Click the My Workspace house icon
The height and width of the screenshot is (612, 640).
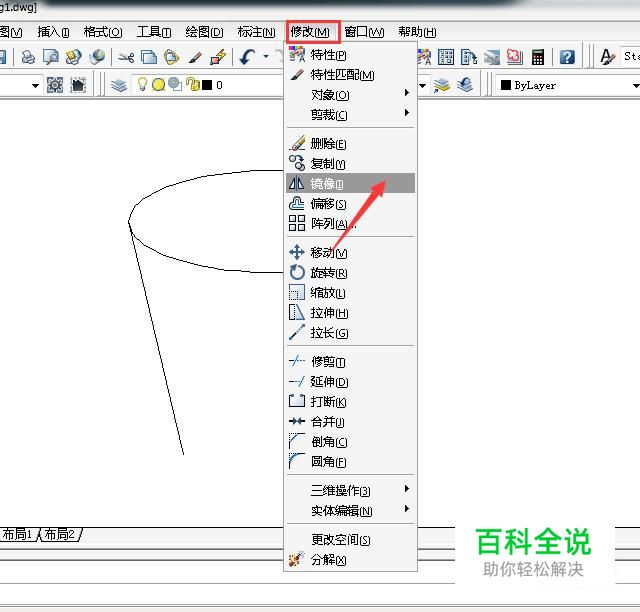click(x=78, y=85)
